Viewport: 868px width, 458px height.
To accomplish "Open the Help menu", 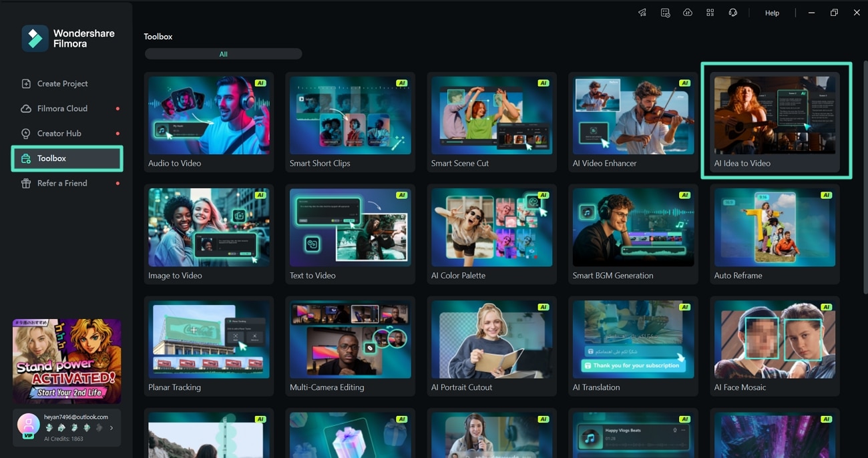I will [x=772, y=13].
